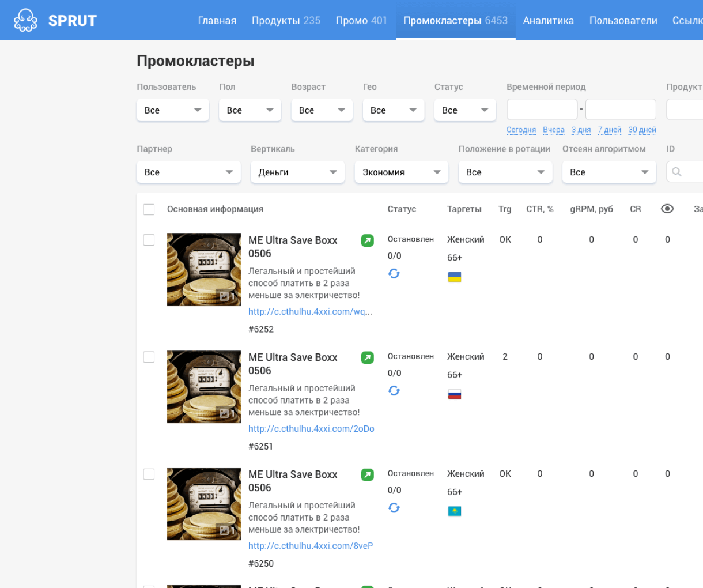Check the checkbox for cluster #6252
This screenshot has height=588, width=703.
pyautogui.click(x=149, y=240)
